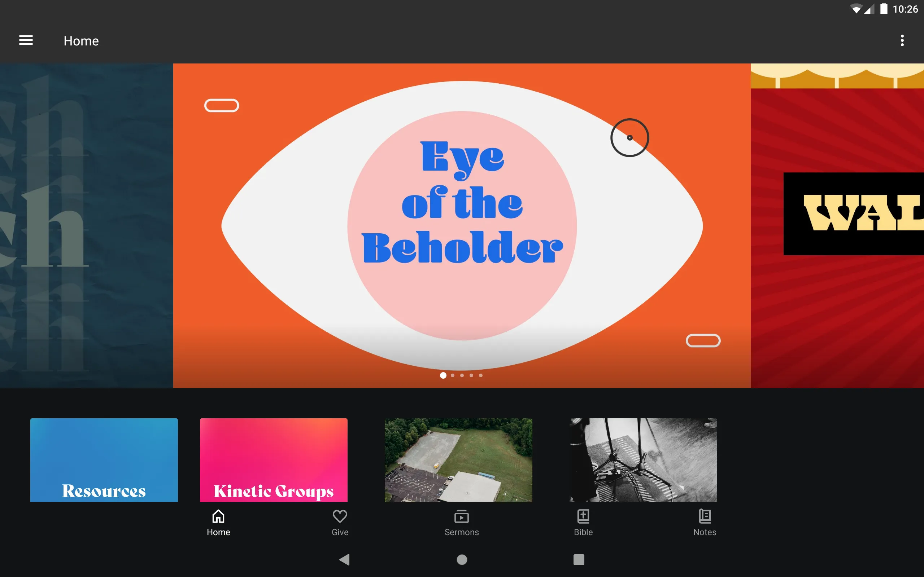Tap the Home navigation icon
924x577 pixels.
coord(218,523)
